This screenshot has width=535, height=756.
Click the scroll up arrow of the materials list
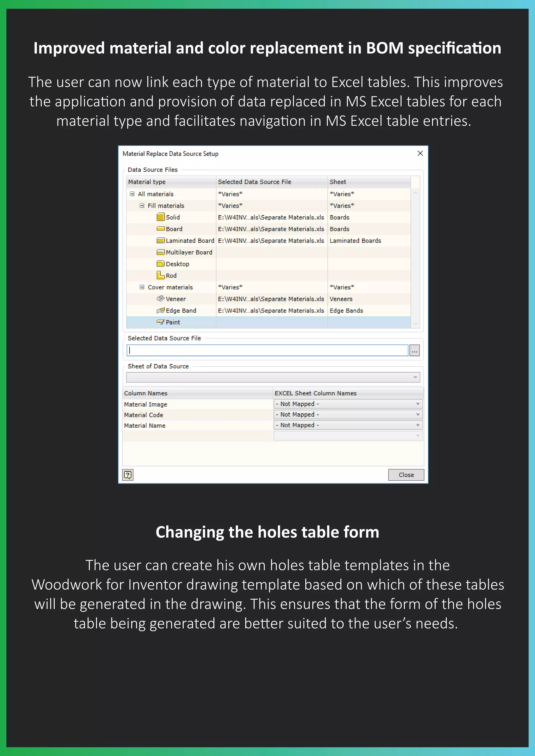click(415, 193)
